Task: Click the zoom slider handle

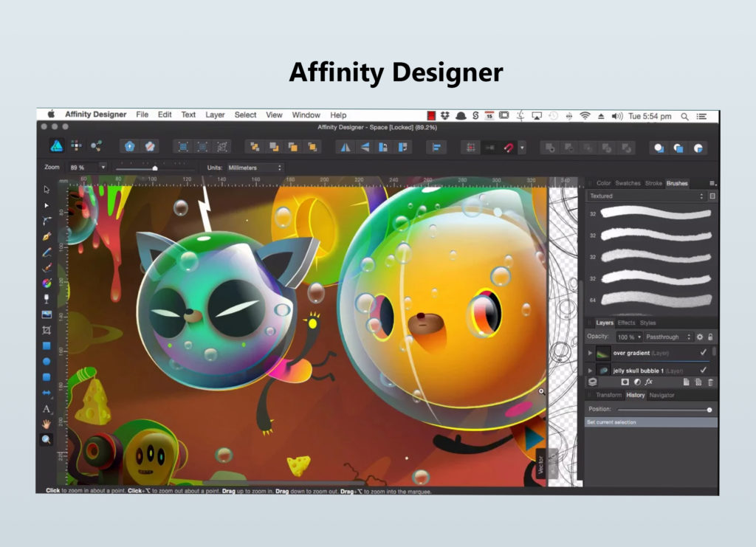Action: point(155,168)
